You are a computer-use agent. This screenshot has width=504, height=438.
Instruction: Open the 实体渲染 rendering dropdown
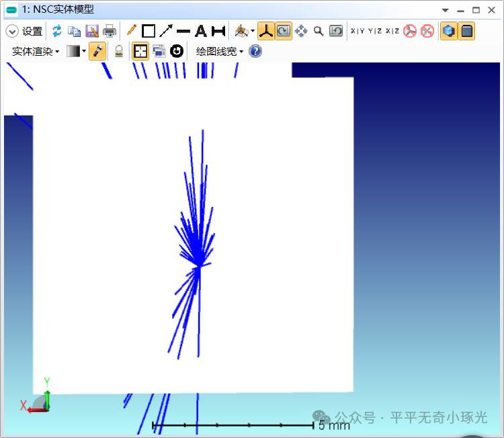36,52
